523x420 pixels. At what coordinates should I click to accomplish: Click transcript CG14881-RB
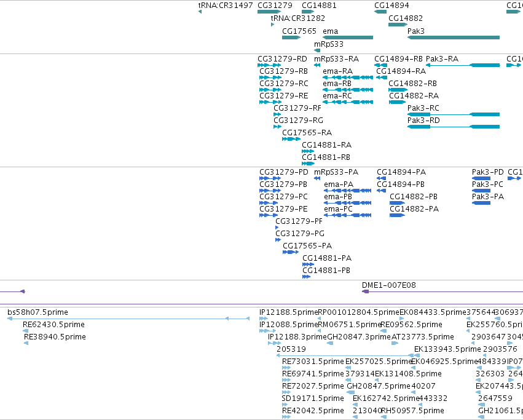pos(326,157)
